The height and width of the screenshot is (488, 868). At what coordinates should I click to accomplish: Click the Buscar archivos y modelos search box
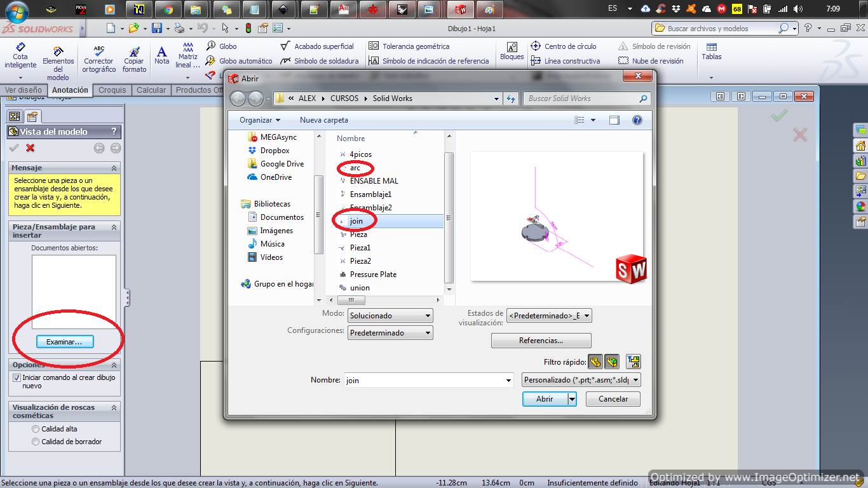pos(724,29)
